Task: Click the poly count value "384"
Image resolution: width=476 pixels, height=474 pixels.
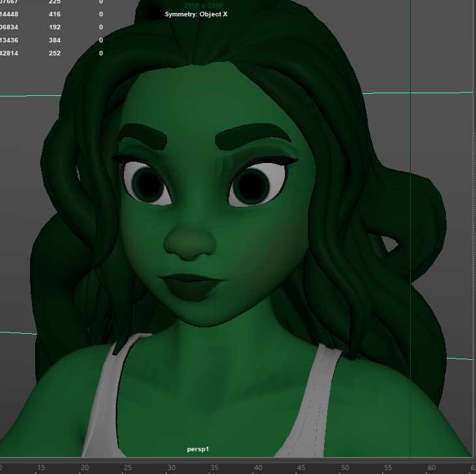Action: click(x=54, y=40)
